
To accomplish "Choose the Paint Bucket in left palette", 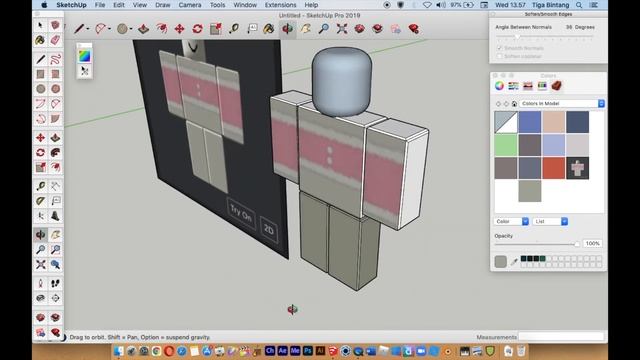I will [40, 40].
